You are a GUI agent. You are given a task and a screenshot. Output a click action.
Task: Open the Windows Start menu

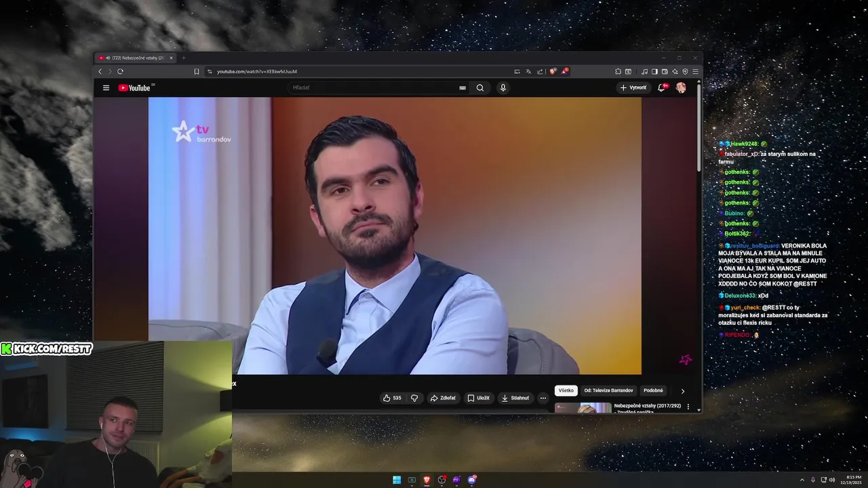[x=397, y=480]
